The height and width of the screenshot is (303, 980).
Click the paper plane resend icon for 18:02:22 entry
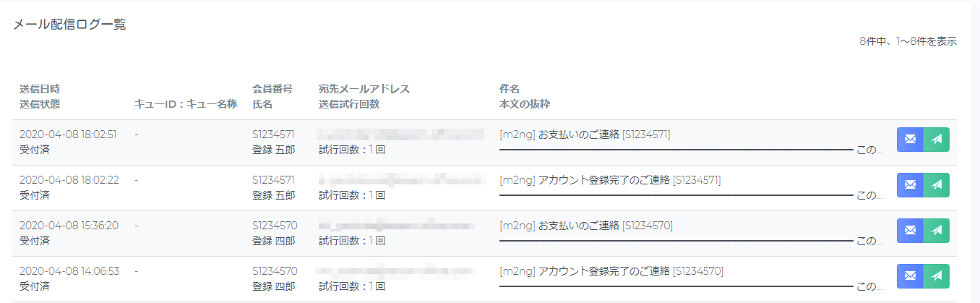pos(937,185)
